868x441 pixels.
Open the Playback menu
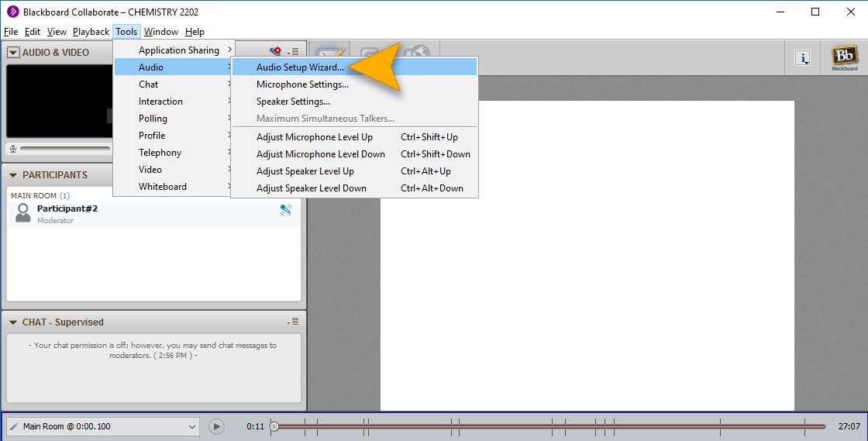click(x=91, y=32)
